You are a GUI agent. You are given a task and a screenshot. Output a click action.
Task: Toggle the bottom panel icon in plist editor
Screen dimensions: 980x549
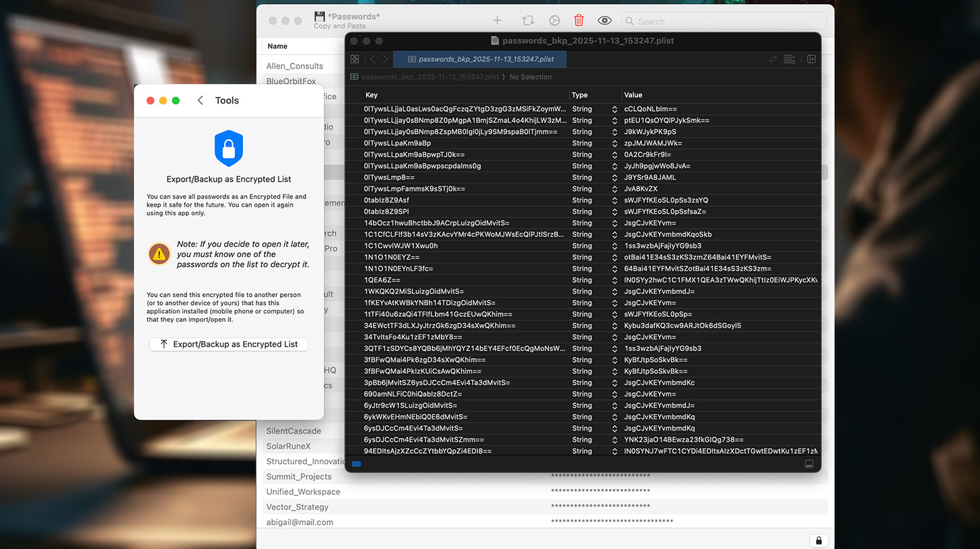click(809, 464)
